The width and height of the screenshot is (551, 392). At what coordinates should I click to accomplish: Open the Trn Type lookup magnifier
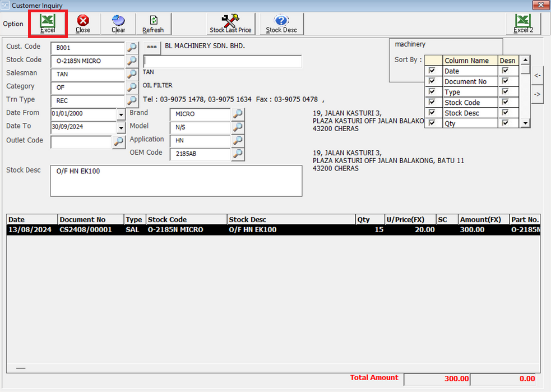(x=132, y=100)
